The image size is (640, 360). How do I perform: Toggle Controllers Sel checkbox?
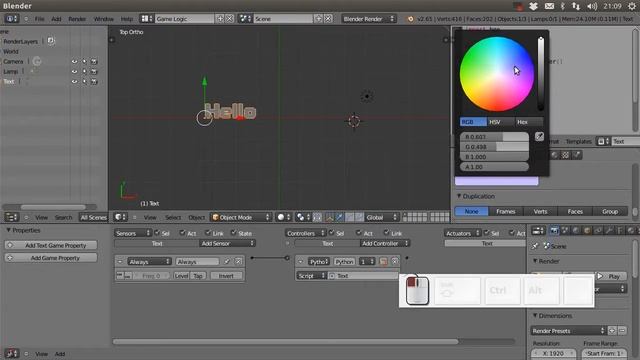tap(331, 233)
